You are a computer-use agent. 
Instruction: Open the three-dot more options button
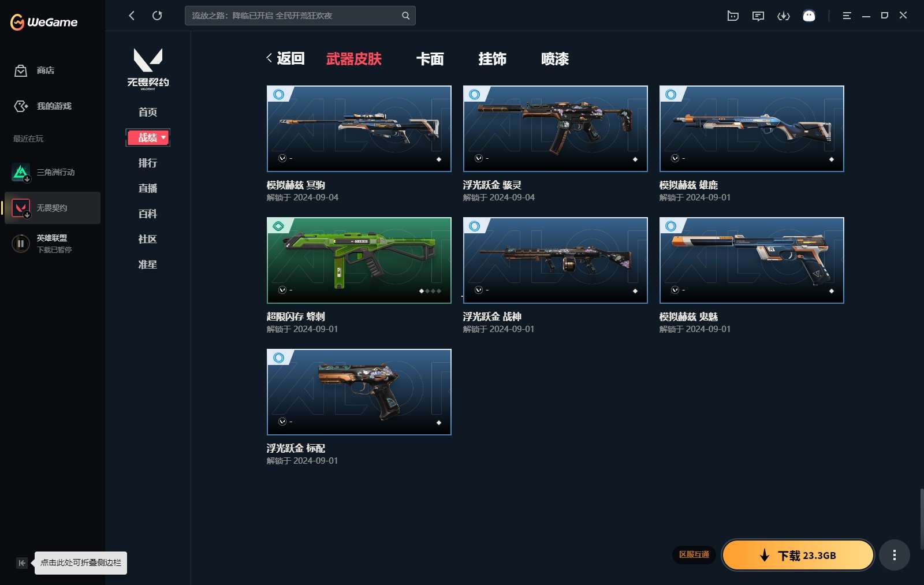tap(894, 555)
